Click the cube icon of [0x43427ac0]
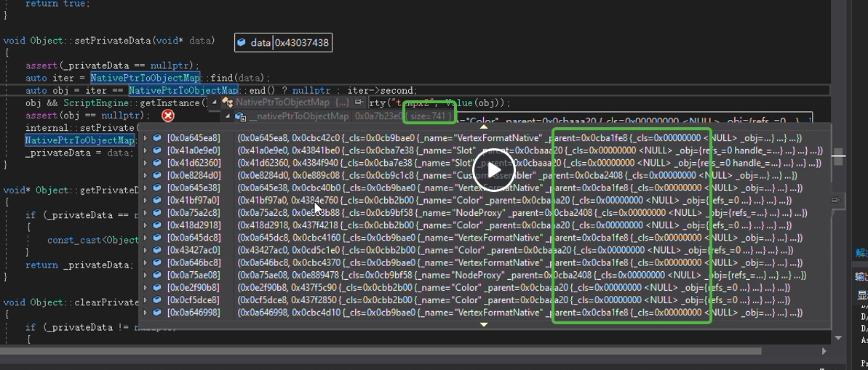The width and height of the screenshot is (868, 370). click(x=158, y=250)
